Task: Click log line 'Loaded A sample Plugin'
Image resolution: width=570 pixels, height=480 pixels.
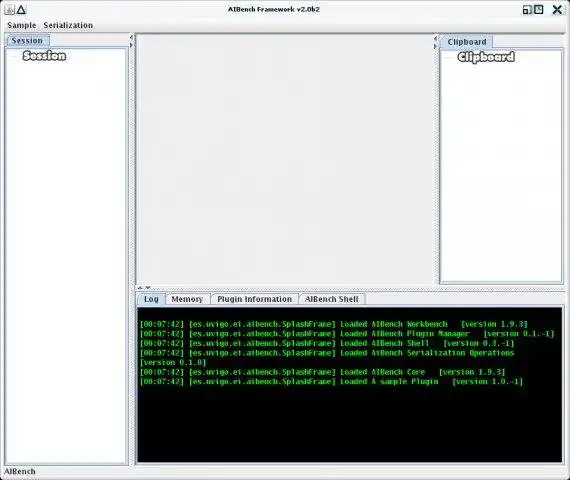Action: click(x=332, y=381)
